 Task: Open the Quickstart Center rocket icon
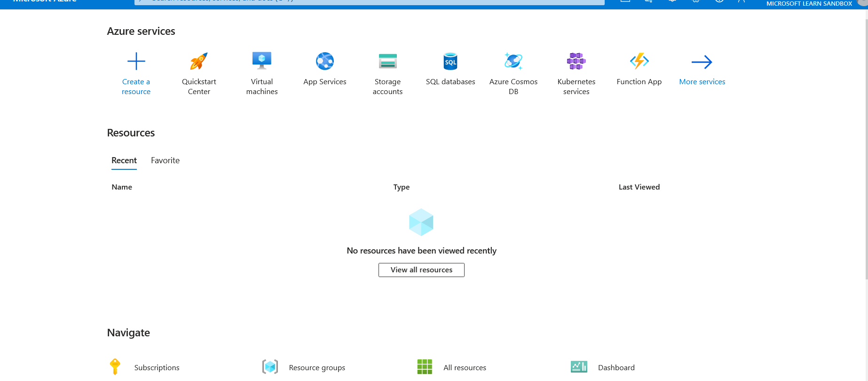coord(199,62)
